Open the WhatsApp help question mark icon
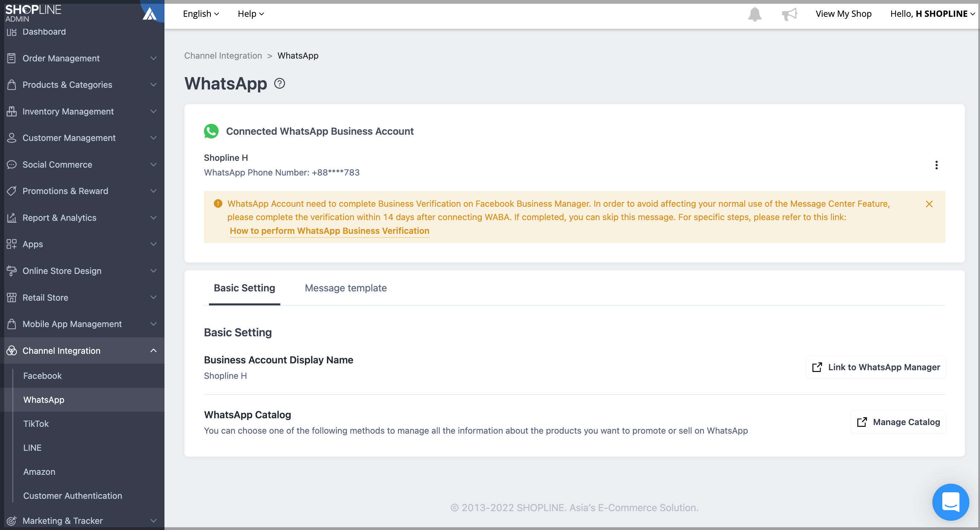The image size is (980, 530). click(280, 83)
